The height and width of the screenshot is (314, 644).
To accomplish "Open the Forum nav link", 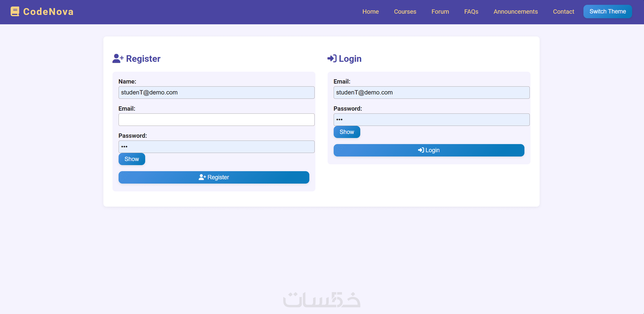I will point(440,12).
